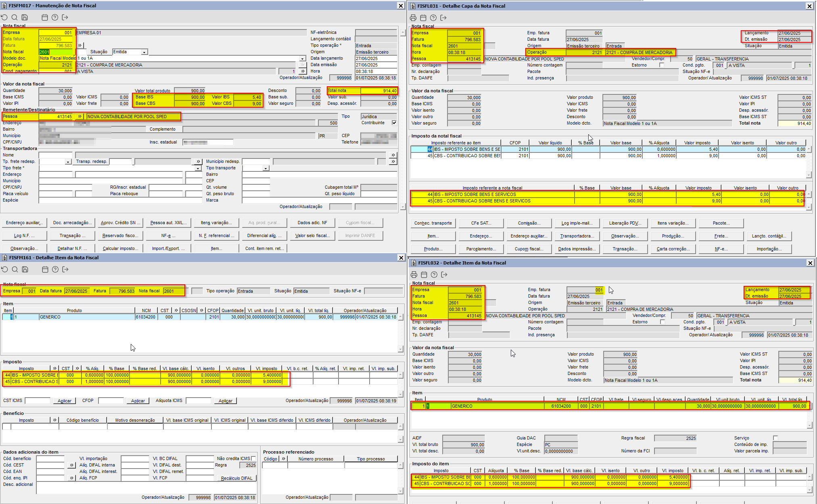
Task: Click the search magnifier icon in FISFM017
Action: coord(15,17)
